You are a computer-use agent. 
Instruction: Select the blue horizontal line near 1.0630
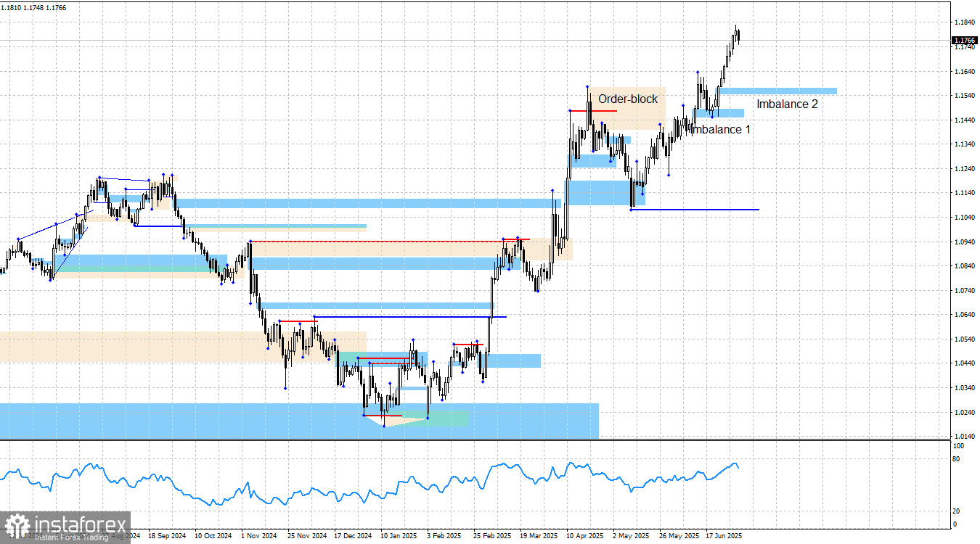point(410,317)
